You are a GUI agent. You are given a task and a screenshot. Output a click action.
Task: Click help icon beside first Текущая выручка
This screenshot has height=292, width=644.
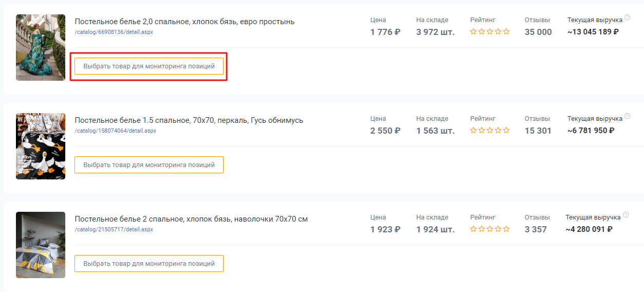pos(627,17)
